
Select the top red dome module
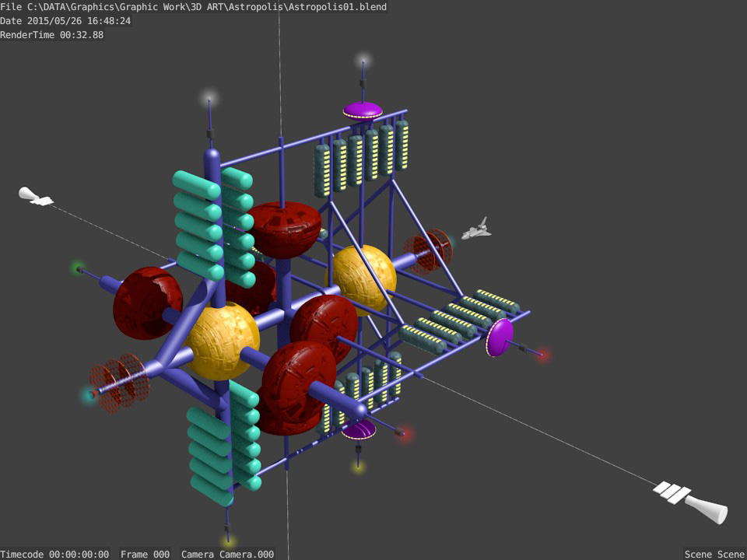coord(285,229)
